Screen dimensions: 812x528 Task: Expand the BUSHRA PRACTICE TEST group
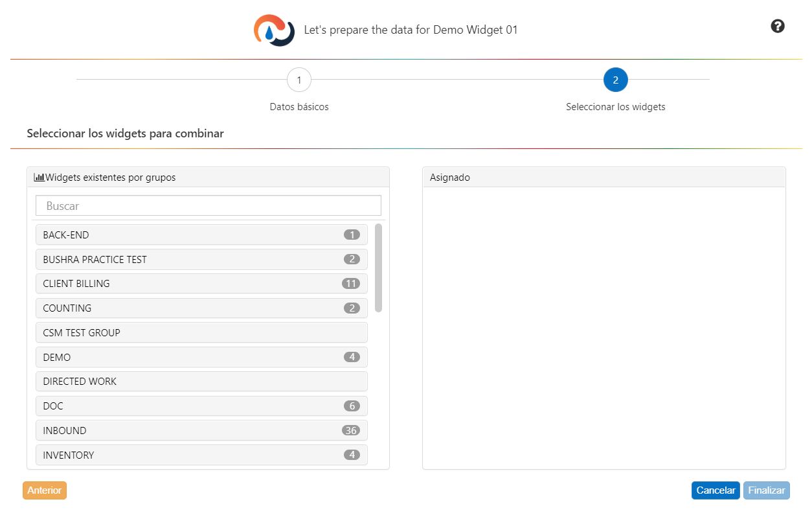pos(201,259)
